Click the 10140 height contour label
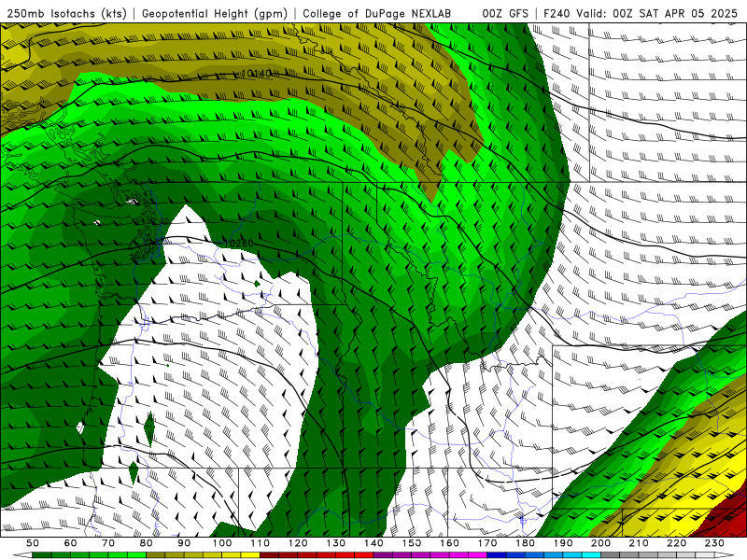747x560 pixels. pyautogui.click(x=257, y=74)
